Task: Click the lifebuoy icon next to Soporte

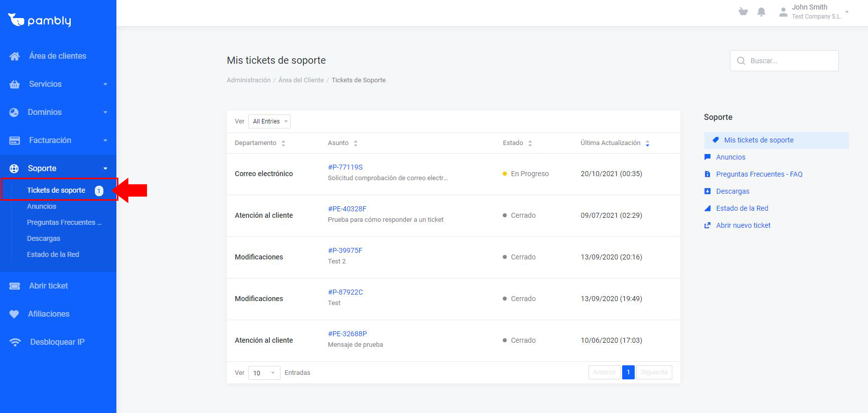Action: click(14, 169)
